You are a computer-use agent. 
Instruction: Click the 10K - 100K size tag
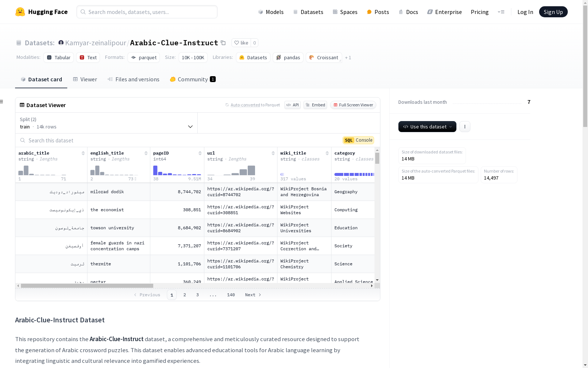[x=193, y=57]
